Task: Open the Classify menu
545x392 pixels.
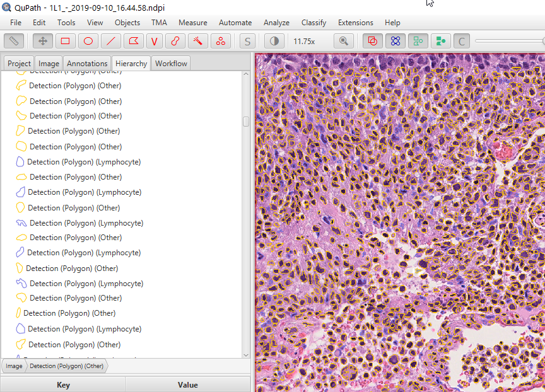Action: click(x=314, y=22)
